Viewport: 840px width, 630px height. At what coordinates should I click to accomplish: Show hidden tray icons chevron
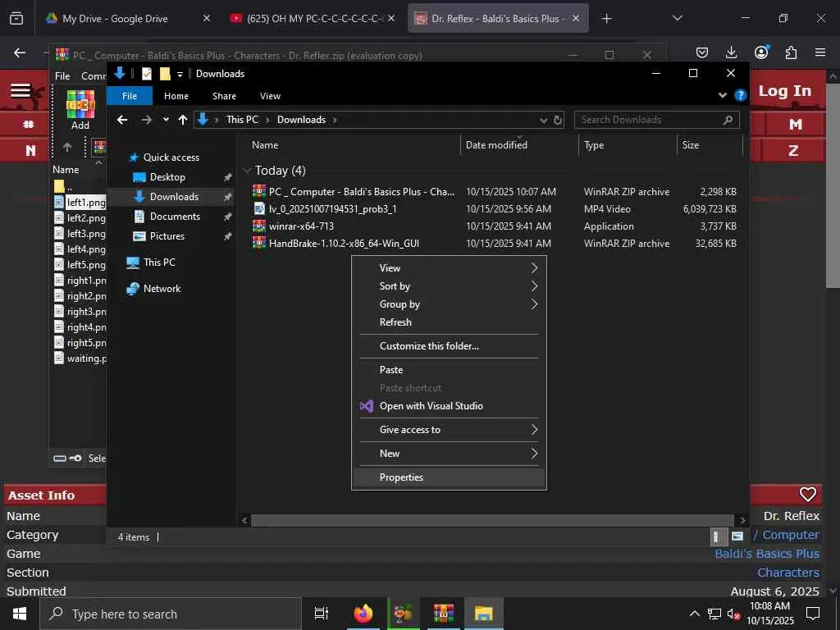click(x=694, y=614)
